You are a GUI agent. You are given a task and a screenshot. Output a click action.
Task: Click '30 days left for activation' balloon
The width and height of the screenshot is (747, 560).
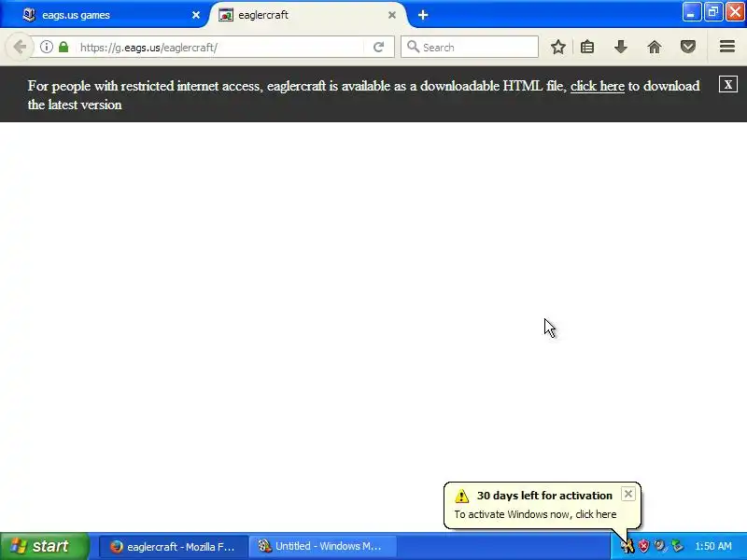[544, 496]
